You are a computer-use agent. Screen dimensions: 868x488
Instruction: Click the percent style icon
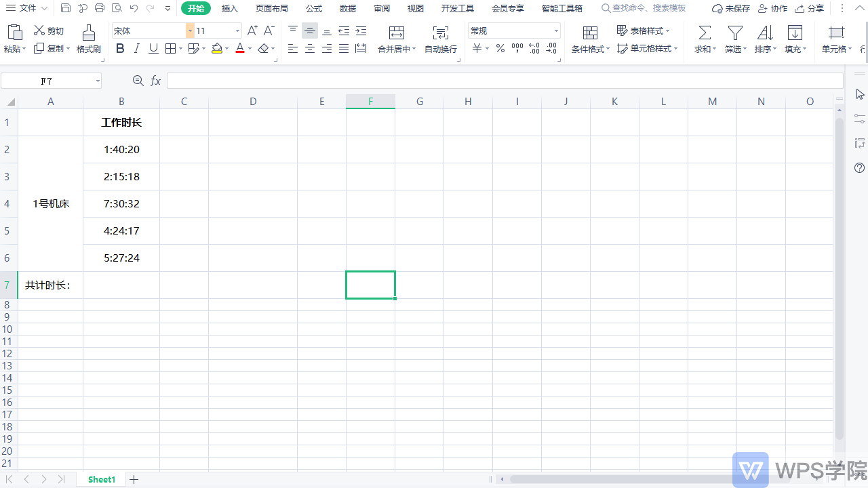(500, 48)
